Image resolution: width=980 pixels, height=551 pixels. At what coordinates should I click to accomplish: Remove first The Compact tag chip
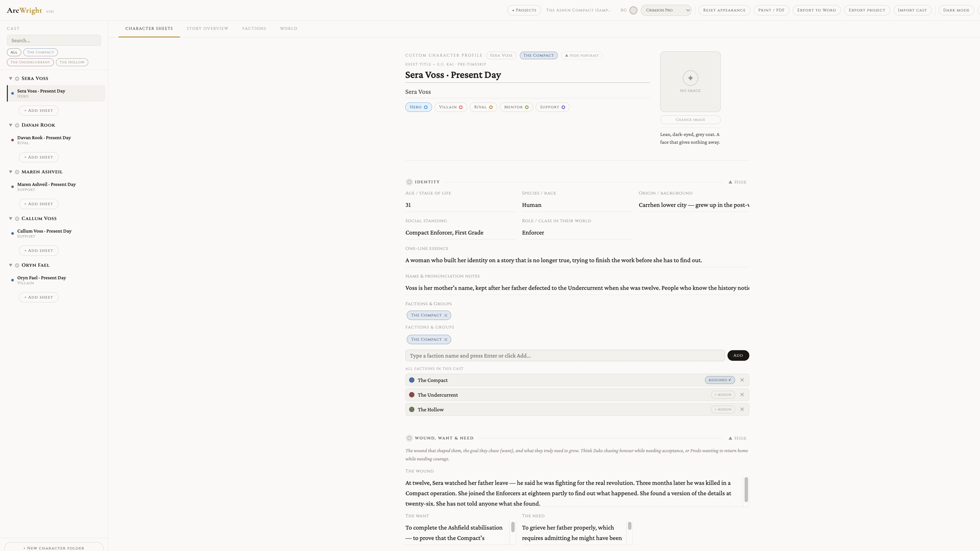446,315
